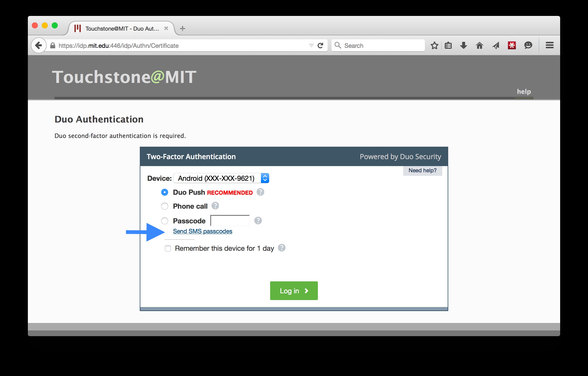
Task: Click the Duo Authentication heading
Action: pyautogui.click(x=99, y=120)
